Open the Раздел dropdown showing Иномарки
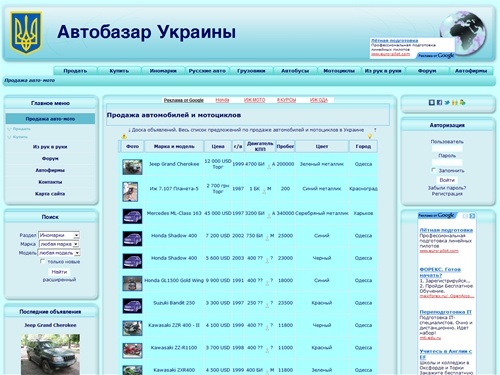This screenshot has width=500, height=375. tap(59, 235)
